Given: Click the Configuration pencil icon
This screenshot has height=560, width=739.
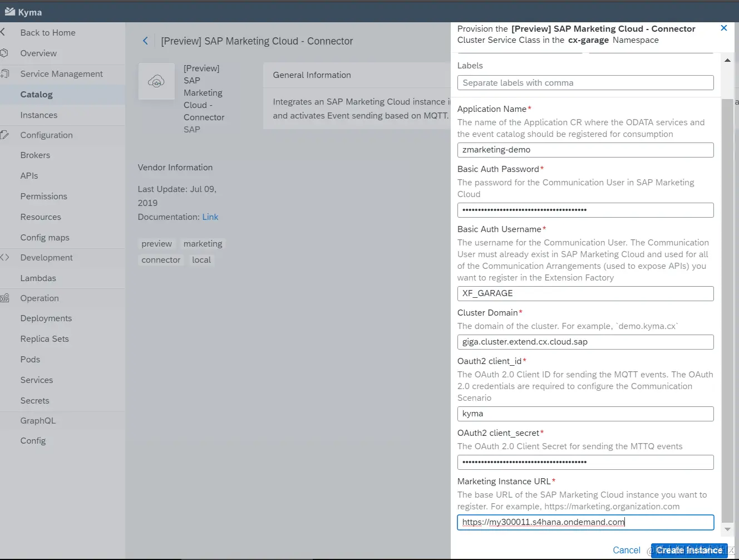Looking at the screenshot, I should [4, 135].
